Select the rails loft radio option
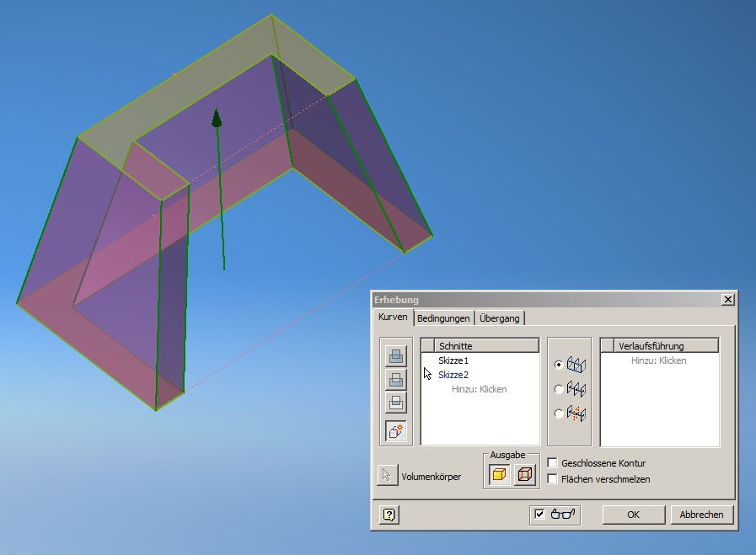This screenshot has height=555, width=756. point(559,365)
